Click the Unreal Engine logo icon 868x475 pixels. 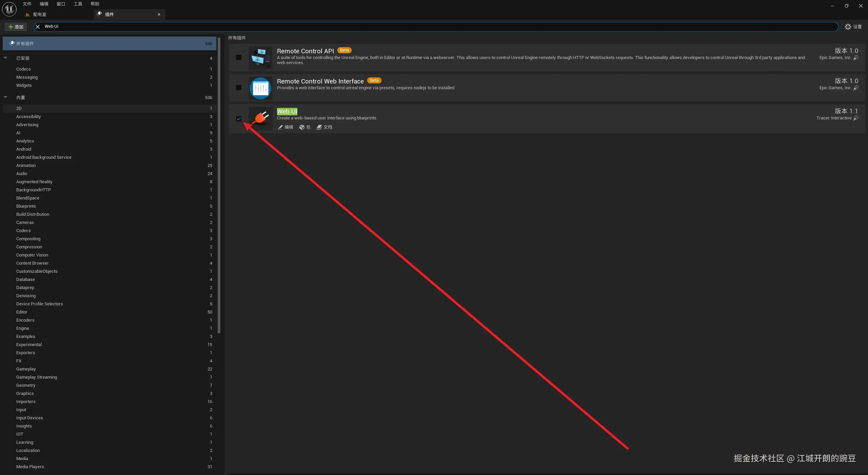coord(9,9)
